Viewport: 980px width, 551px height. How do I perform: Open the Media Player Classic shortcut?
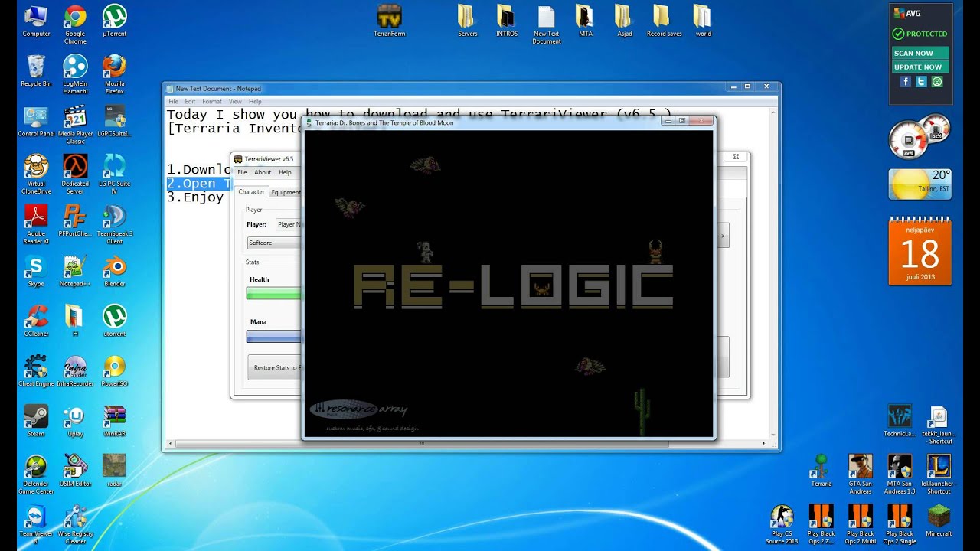(x=75, y=125)
